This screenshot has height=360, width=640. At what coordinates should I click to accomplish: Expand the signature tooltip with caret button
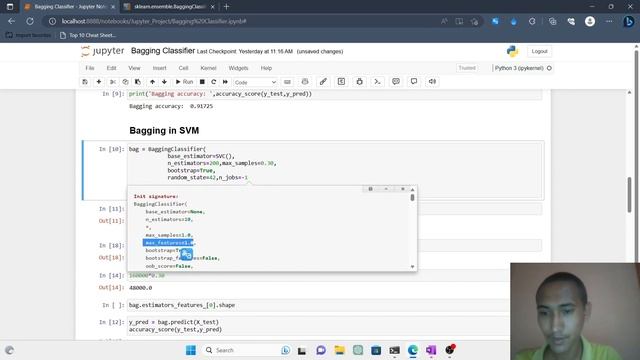click(386, 189)
